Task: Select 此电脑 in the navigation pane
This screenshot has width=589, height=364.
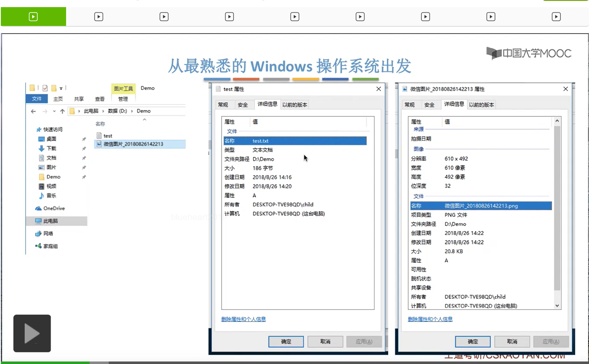Action: (x=56, y=221)
